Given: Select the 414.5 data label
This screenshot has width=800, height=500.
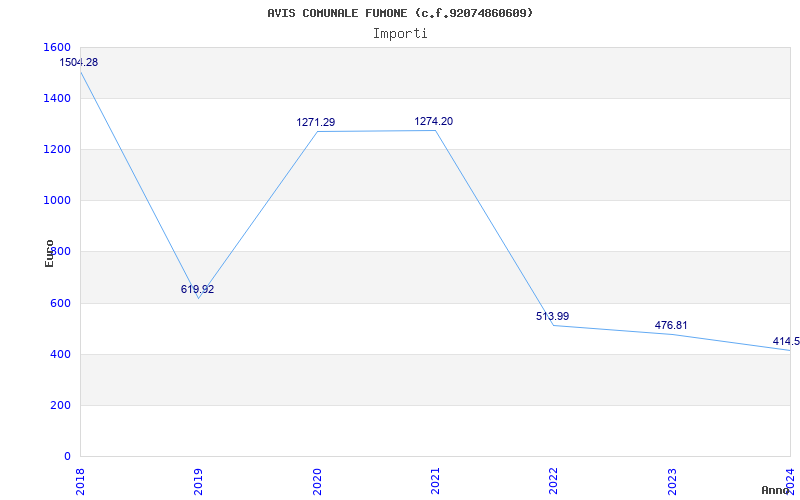Looking at the screenshot, I should (x=786, y=341).
